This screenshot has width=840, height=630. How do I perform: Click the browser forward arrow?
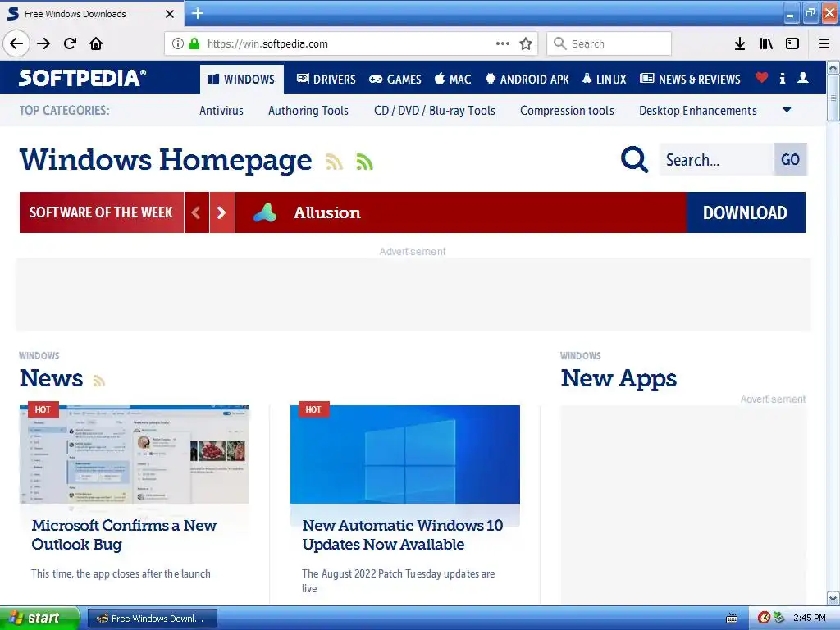tap(43, 43)
